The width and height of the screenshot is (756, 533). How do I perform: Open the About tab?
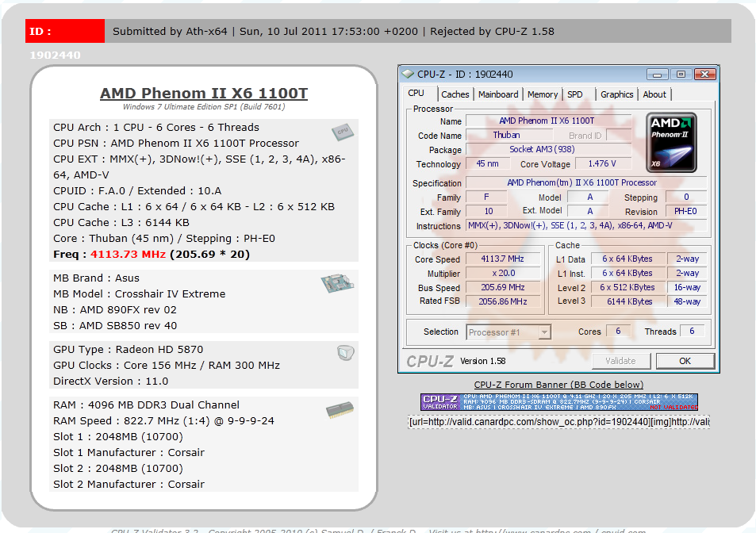click(x=654, y=94)
